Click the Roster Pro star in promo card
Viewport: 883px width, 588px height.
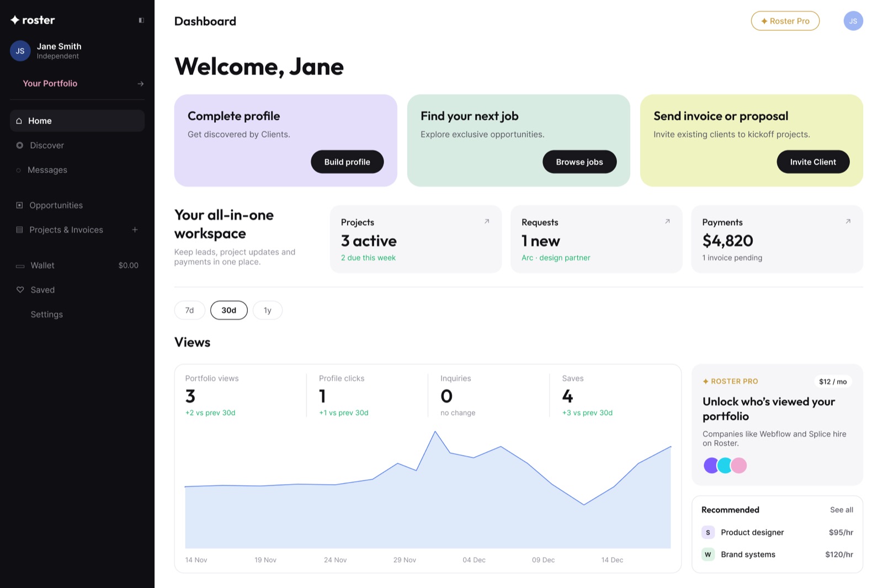(x=705, y=381)
